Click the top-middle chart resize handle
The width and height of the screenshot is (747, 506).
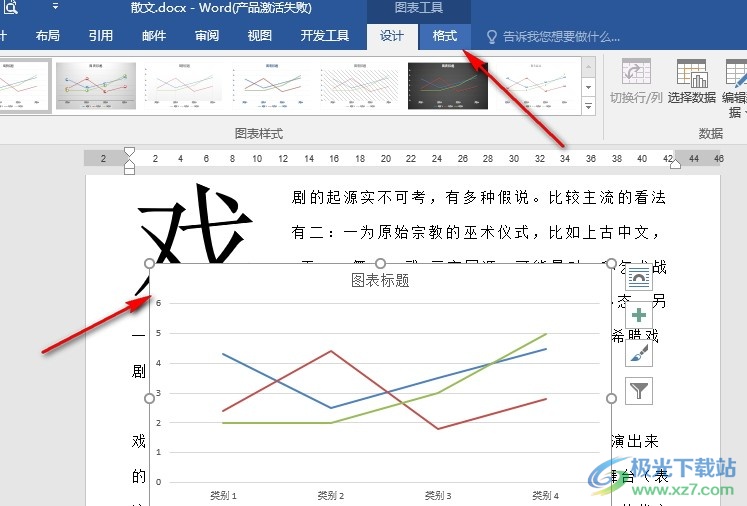tap(380, 263)
